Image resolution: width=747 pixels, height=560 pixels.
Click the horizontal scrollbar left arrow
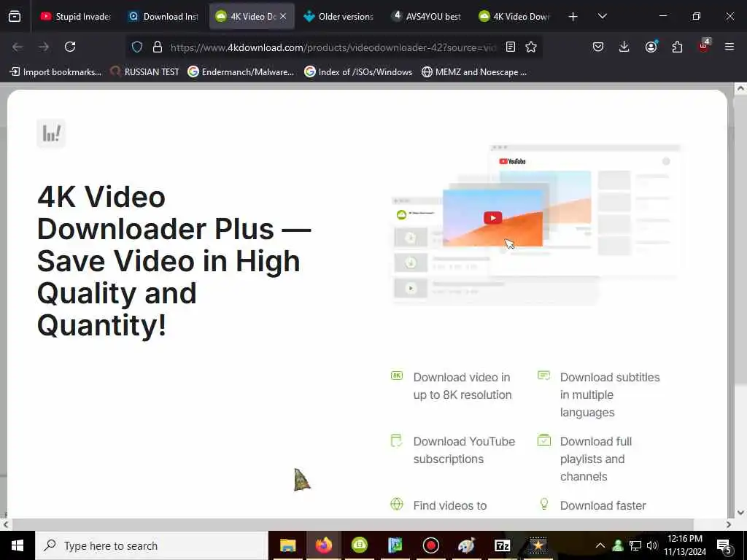coord(5,524)
